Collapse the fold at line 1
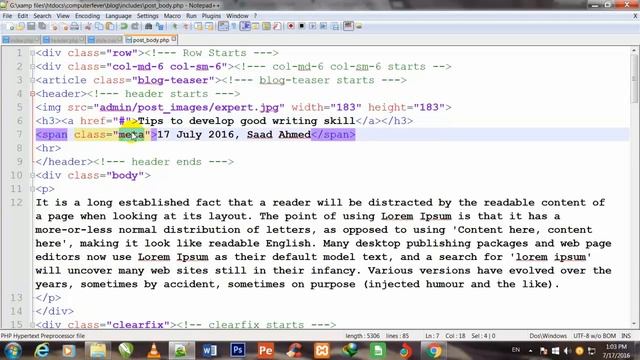Image resolution: width=640 pixels, height=360 pixels. (32, 53)
